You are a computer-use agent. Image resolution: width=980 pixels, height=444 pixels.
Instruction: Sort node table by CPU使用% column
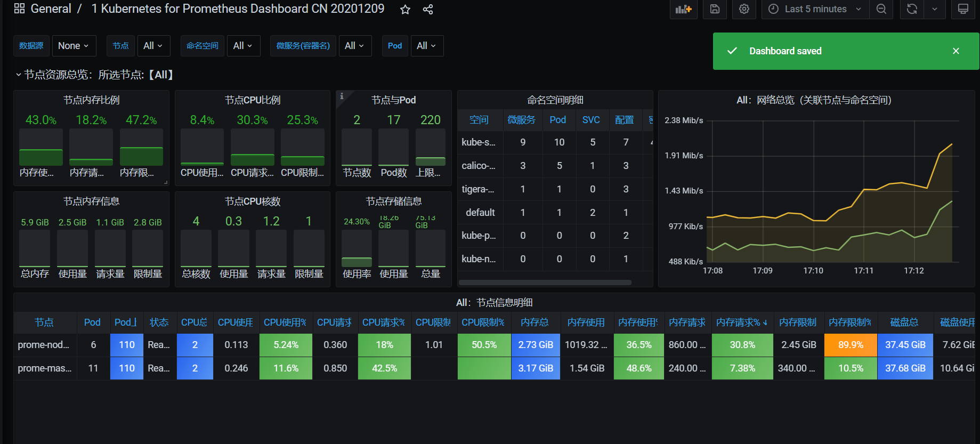click(x=285, y=322)
